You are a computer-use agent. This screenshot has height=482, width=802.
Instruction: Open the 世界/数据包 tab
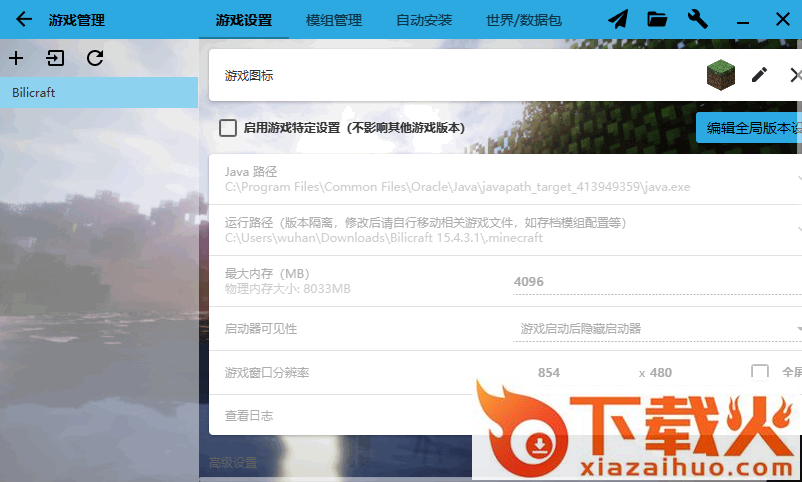523,20
